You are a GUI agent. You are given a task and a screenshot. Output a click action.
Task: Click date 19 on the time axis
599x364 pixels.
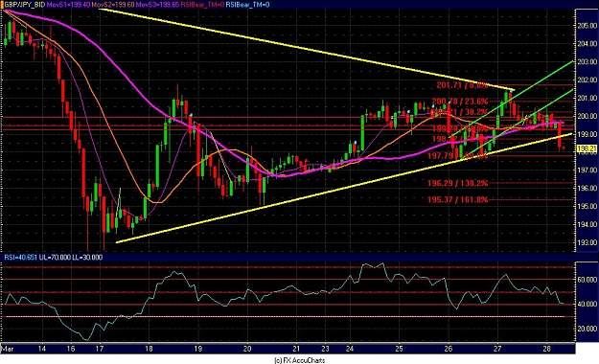pos(197,349)
